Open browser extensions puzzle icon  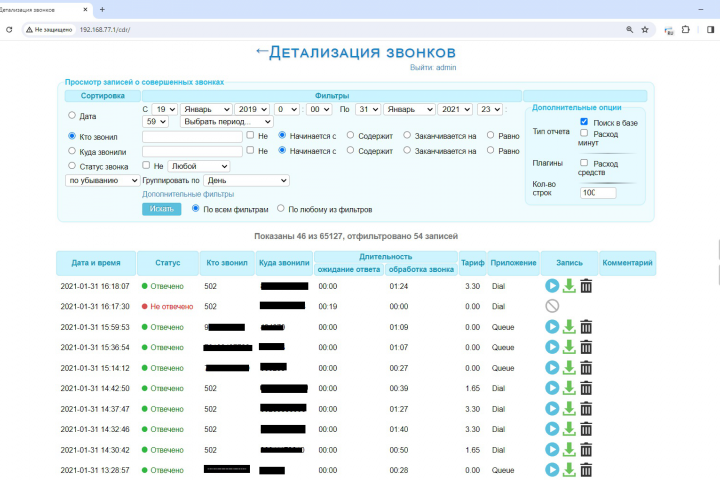tap(686, 29)
